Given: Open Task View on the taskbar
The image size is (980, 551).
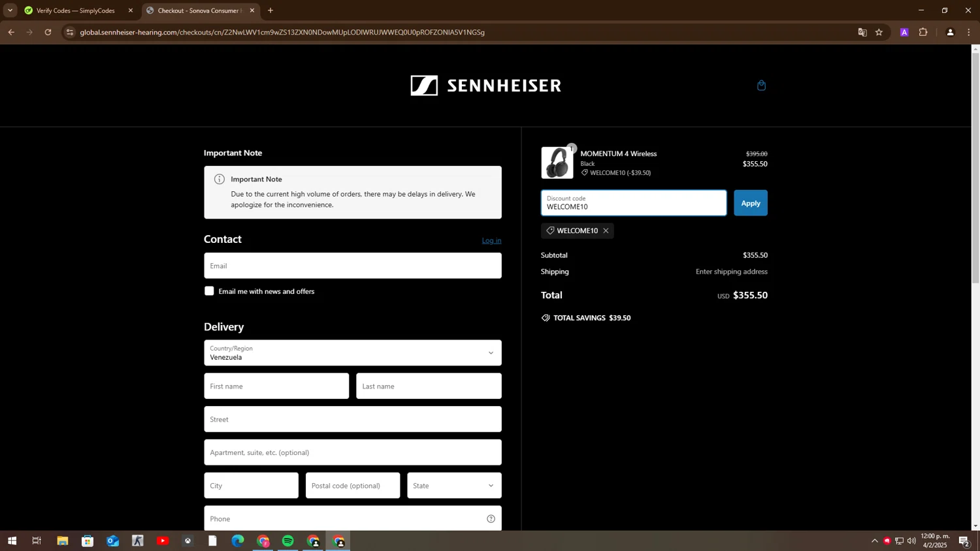Looking at the screenshot, I should [x=37, y=541].
